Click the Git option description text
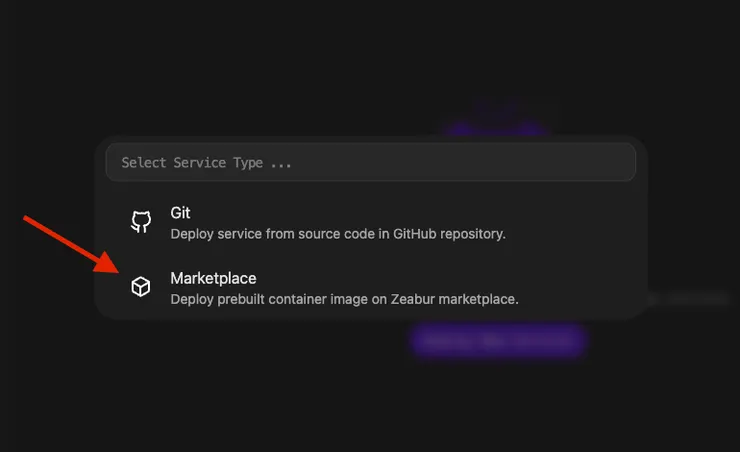 click(337, 234)
